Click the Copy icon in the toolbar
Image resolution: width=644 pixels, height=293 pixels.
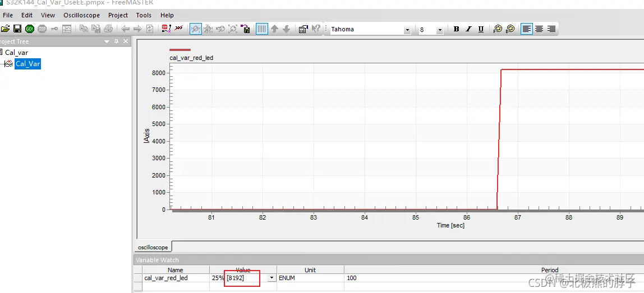click(x=84, y=29)
